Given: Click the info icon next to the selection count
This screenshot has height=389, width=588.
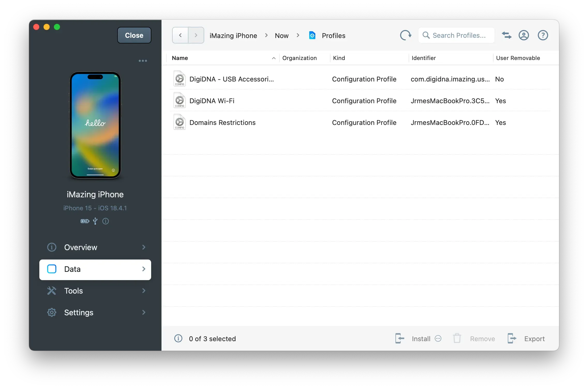Looking at the screenshot, I should [178, 339].
